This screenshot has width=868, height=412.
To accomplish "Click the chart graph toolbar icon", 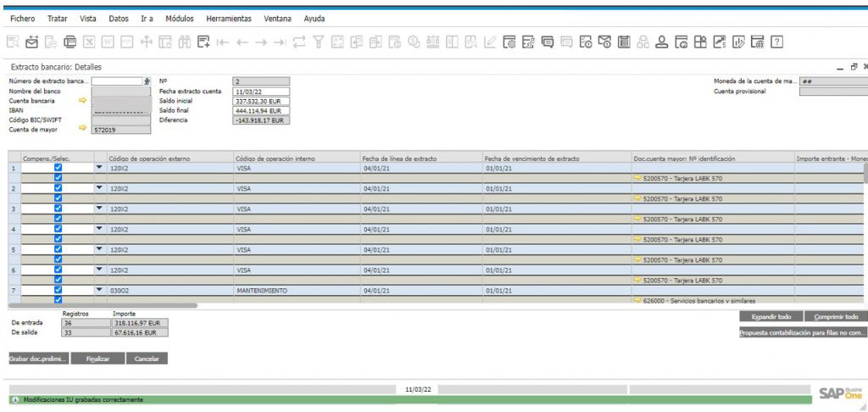I will point(720,42).
